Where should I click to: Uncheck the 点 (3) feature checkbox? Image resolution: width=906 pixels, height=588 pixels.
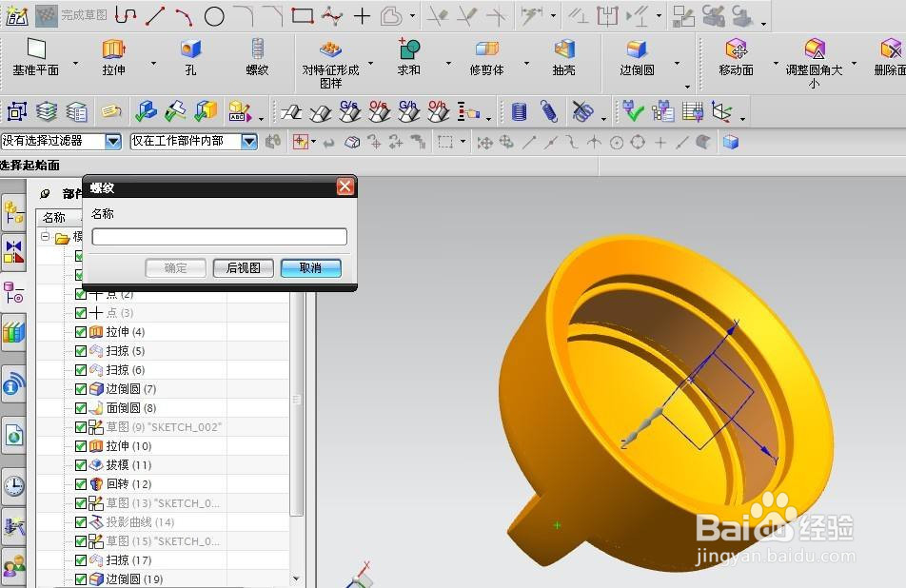click(x=81, y=313)
